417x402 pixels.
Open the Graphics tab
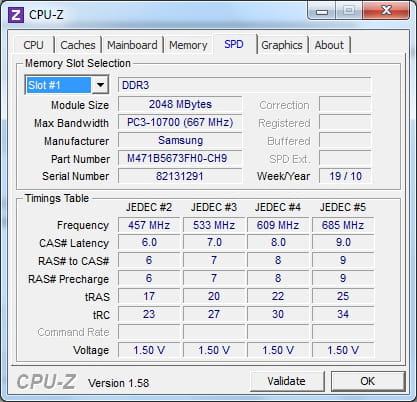(282, 45)
